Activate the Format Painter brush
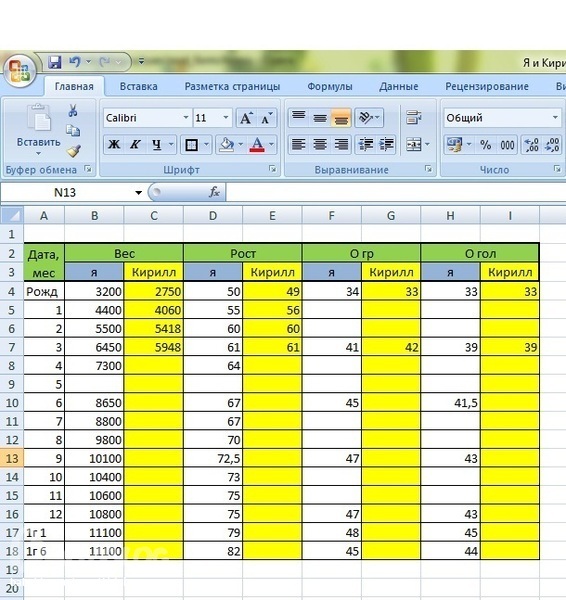 (x=73, y=151)
